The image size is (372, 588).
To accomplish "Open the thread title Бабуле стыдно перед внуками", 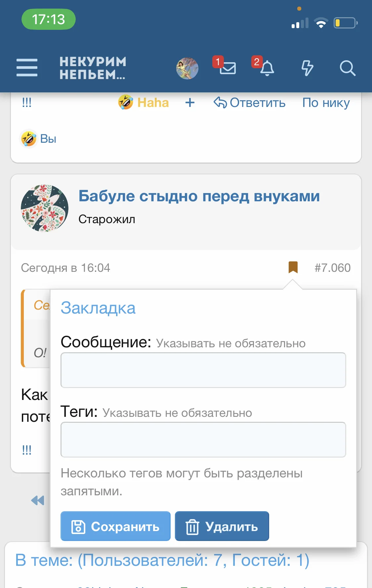I will [199, 196].
